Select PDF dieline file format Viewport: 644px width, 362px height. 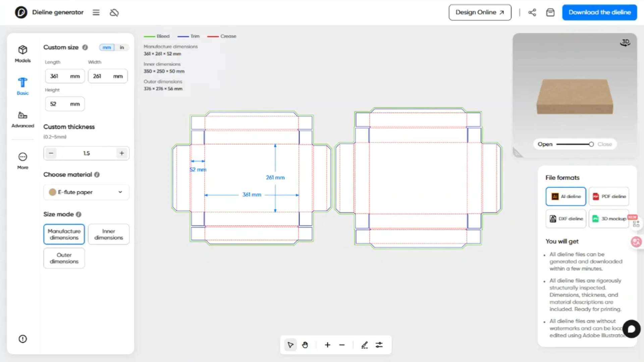point(609,196)
